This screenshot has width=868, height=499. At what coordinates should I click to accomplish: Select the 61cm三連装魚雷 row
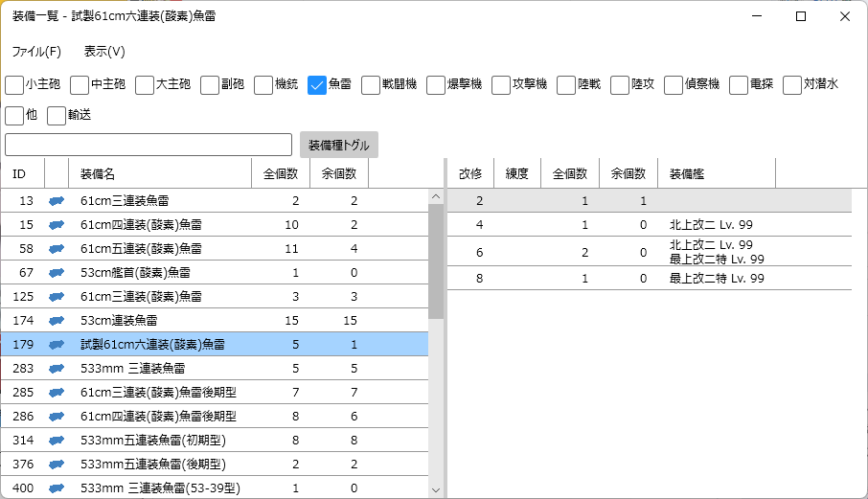coord(215,201)
